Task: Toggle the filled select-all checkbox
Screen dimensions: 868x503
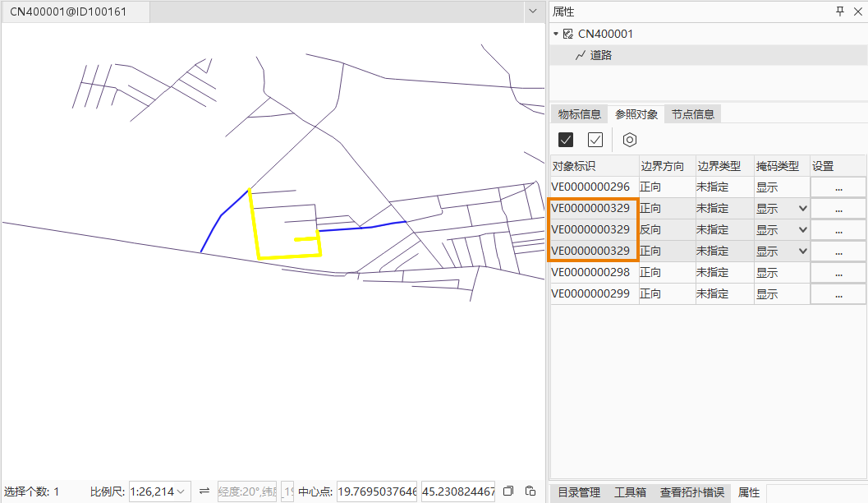Action: [x=566, y=140]
